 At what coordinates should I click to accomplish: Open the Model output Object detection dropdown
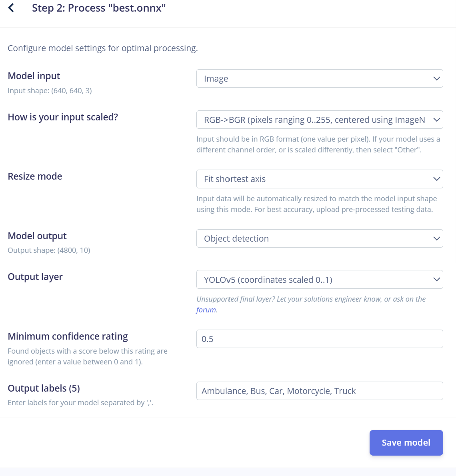319,238
